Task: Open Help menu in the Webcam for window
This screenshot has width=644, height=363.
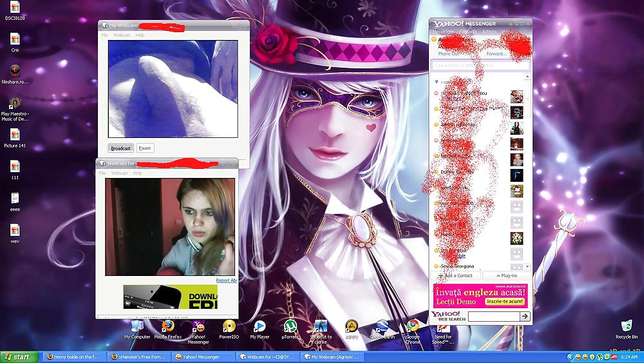Action: coord(137,173)
